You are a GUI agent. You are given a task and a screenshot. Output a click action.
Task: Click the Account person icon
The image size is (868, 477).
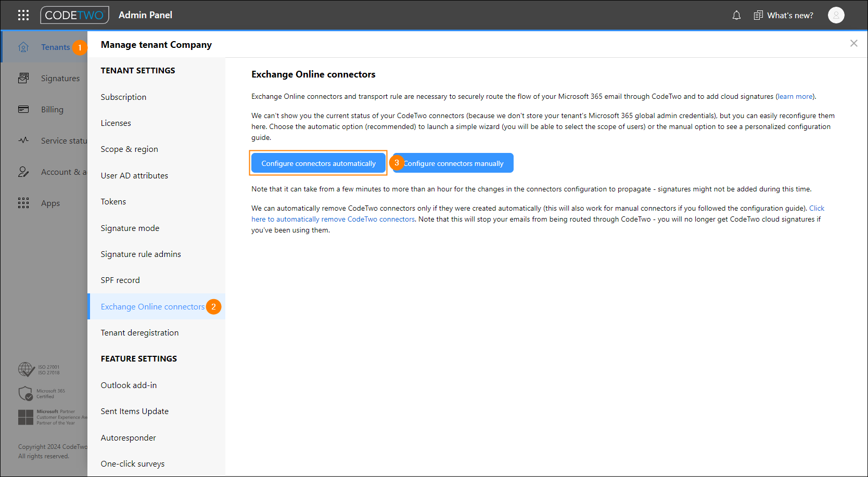click(x=23, y=172)
